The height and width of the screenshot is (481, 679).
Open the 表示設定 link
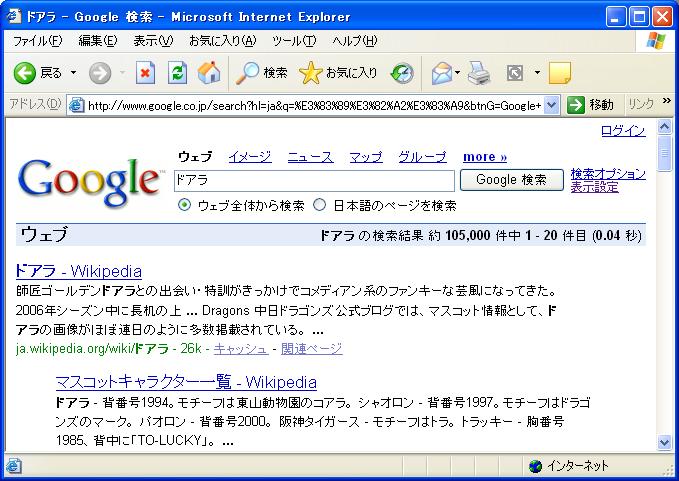[x=595, y=187]
